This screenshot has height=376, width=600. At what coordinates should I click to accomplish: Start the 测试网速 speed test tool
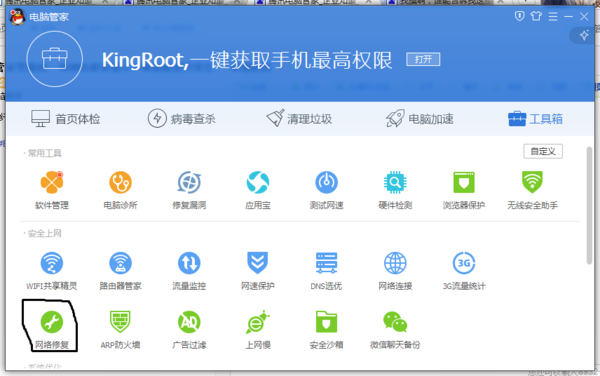point(326,190)
